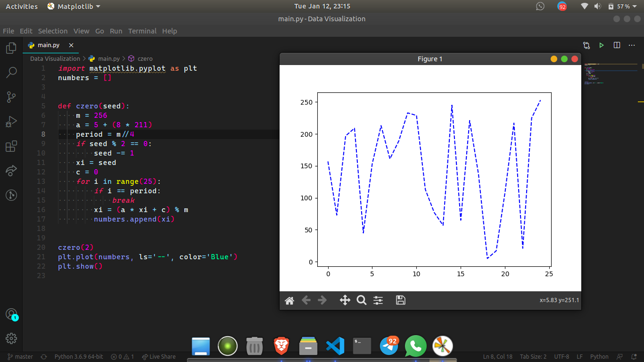Image resolution: width=644 pixels, height=362 pixels.
Task: Change end of line sequence LF
Action: tap(579, 357)
